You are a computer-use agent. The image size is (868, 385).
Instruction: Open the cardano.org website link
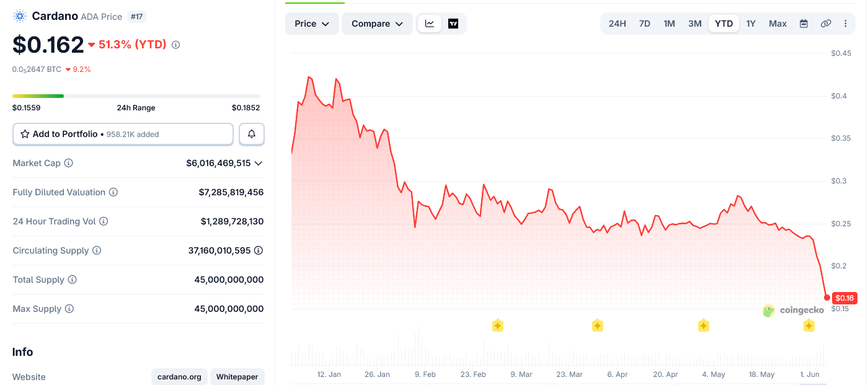click(179, 377)
